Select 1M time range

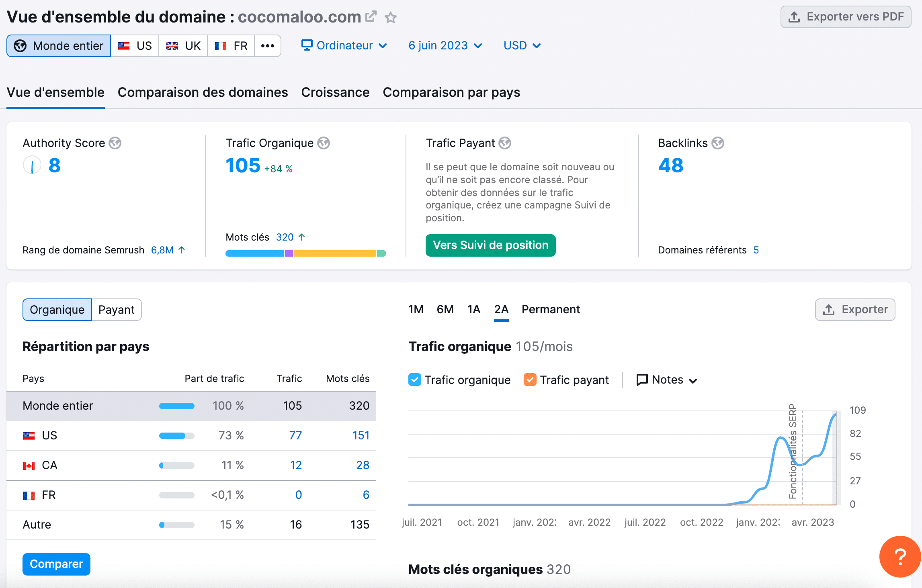(x=416, y=309)
